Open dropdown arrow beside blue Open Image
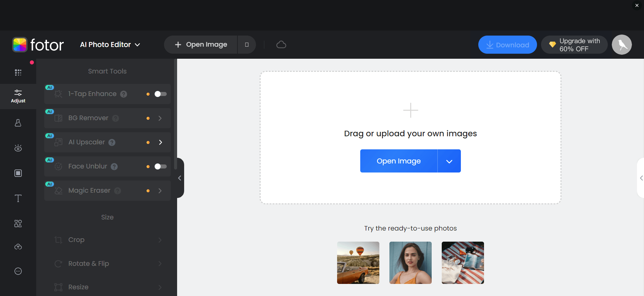Screen dimensions: 644x296 [449, 161]
